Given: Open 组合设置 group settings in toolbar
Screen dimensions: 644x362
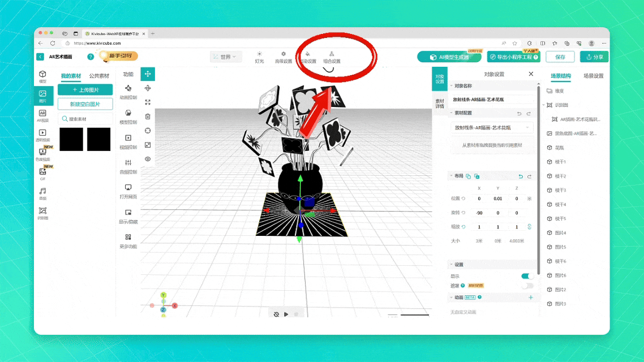Looking at the screenshot, I should click(332, 57).
